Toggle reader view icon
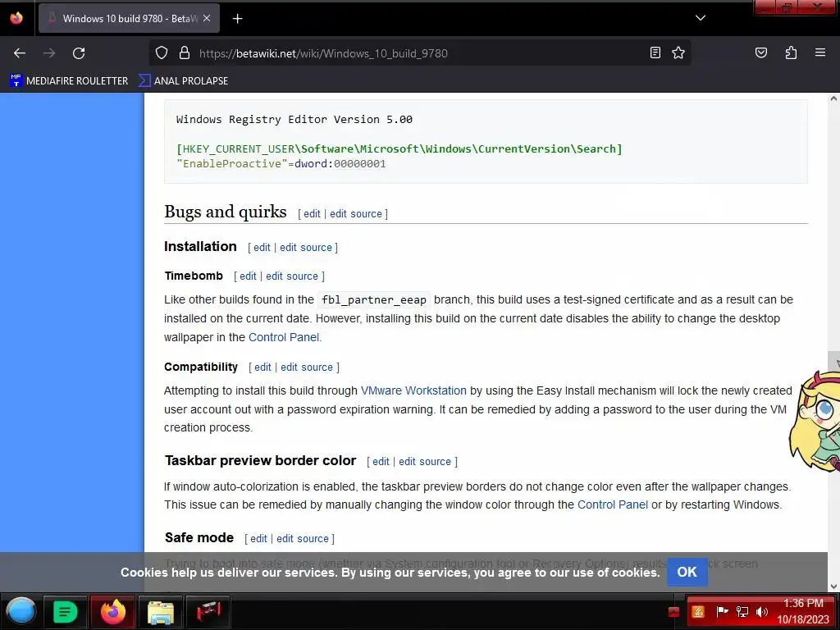This screenshot has width=840, height=630. (x=655, y=52)
